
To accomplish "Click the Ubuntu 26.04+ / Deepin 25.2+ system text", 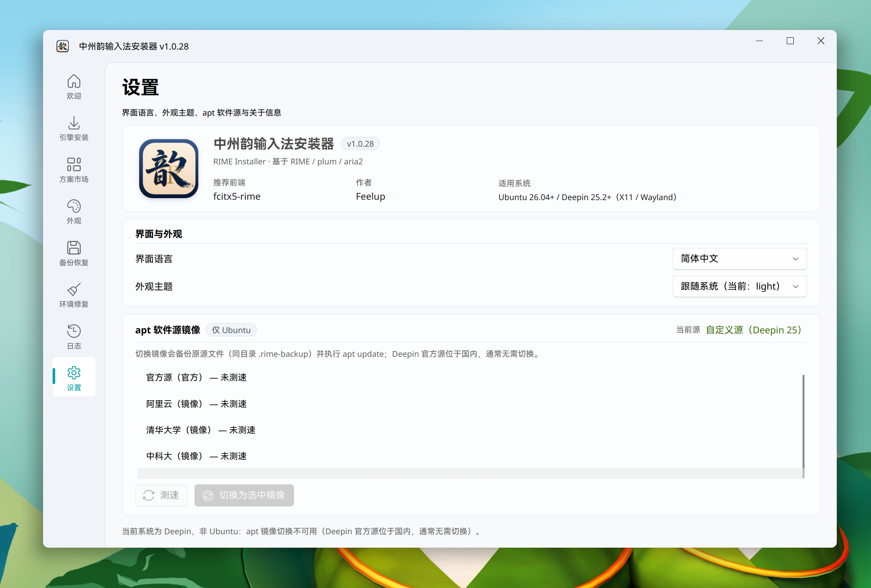I will pos(587,197).
